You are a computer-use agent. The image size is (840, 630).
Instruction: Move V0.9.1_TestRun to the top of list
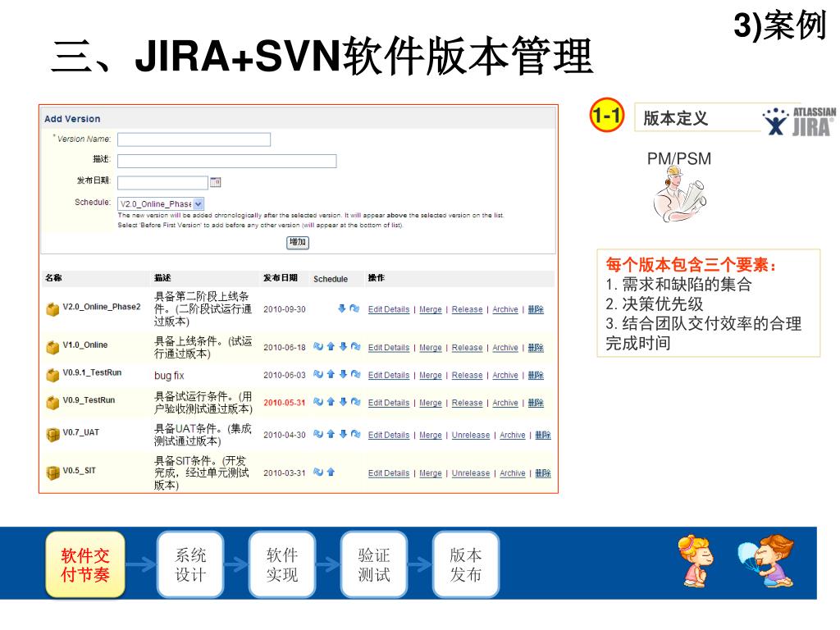point(318,374)
